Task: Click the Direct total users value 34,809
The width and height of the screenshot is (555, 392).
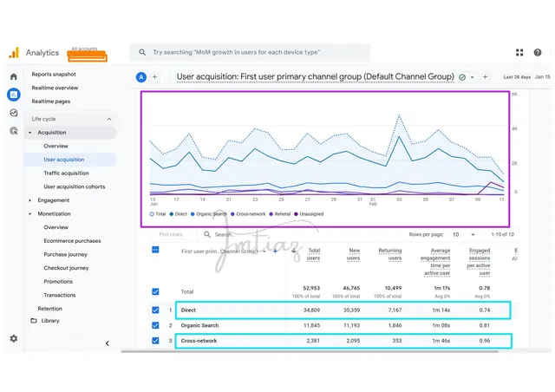Action: [311, 310]
